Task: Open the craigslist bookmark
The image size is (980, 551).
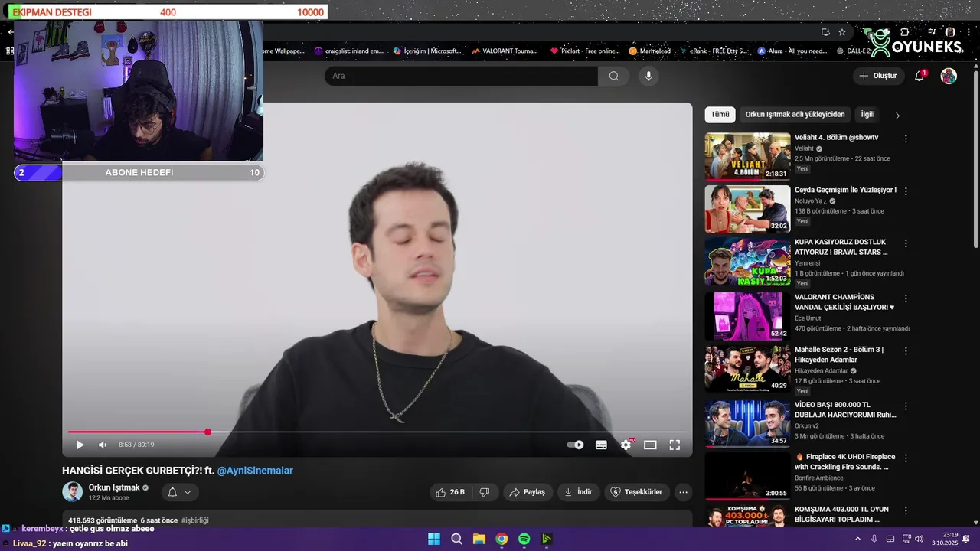Action: 348,51
